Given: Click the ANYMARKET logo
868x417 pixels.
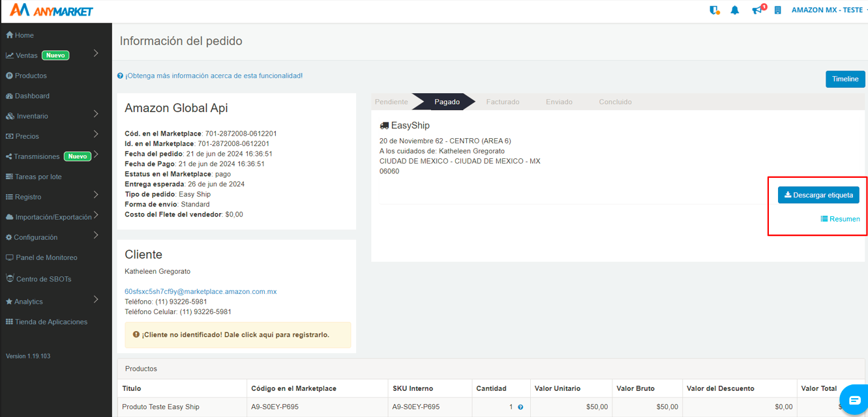Looking at the screenshot, I should click(52, 10).
